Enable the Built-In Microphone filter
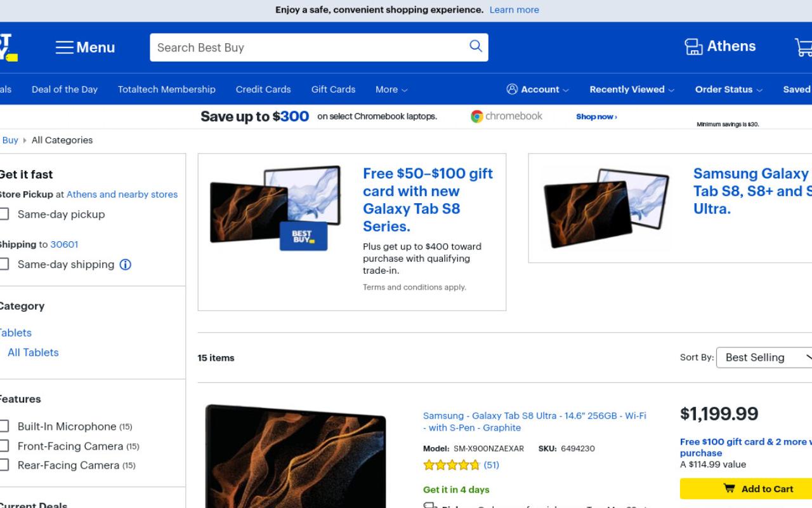Image resolution: width=812 pixels, height=508 pixels. tap(4, 427)
